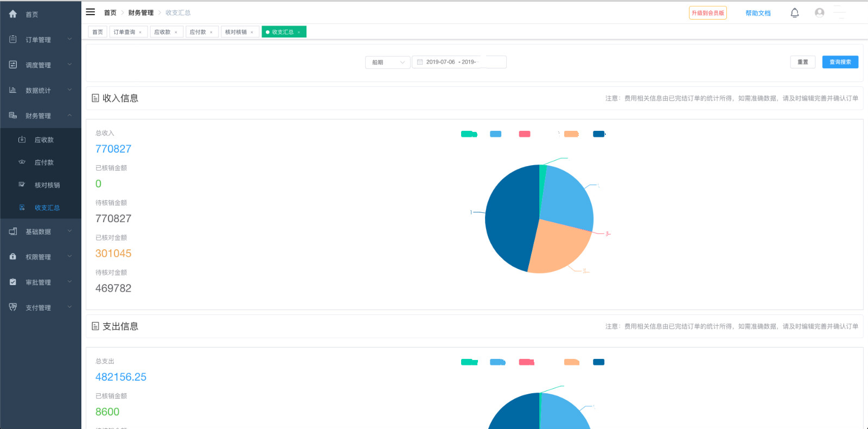Click the 调度管理 icon

(x=13, y=65)
